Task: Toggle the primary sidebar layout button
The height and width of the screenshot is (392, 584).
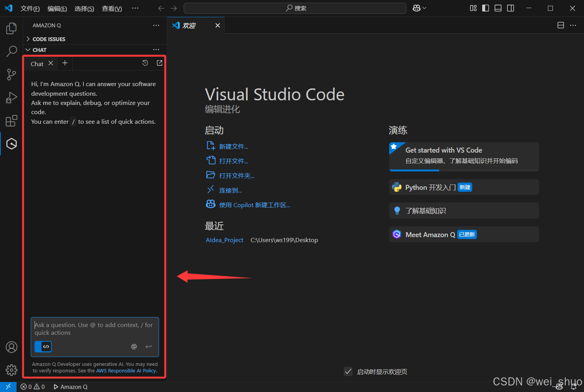Action: tap(486, 8)
